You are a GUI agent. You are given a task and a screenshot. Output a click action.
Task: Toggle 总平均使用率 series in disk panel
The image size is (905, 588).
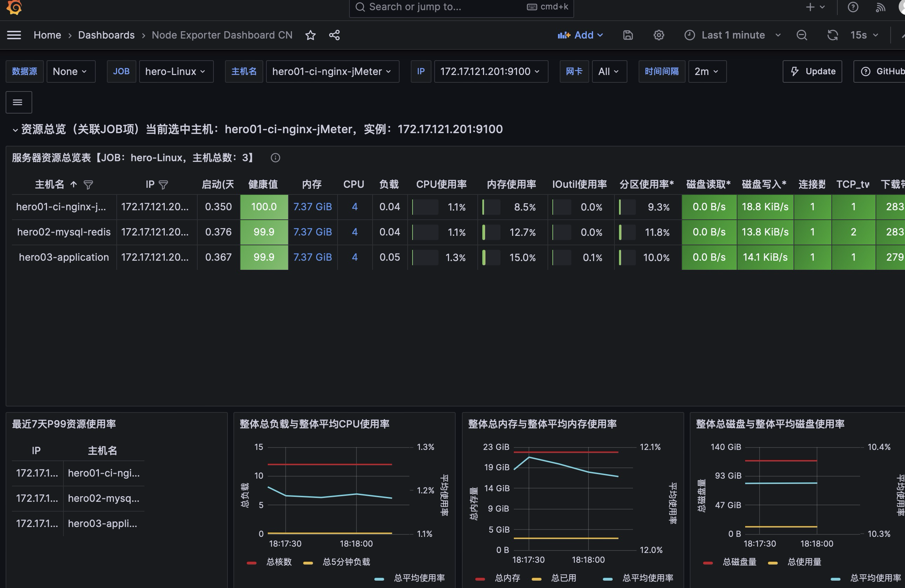pos(876,578)
